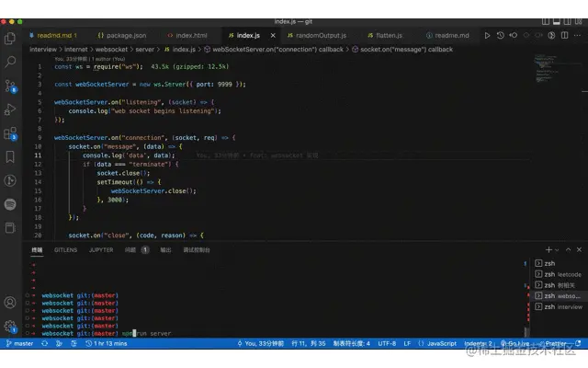This screenshot has width=588, height=368.
Task: Switch to the index.html tab
Action: [x=187, y=35]
